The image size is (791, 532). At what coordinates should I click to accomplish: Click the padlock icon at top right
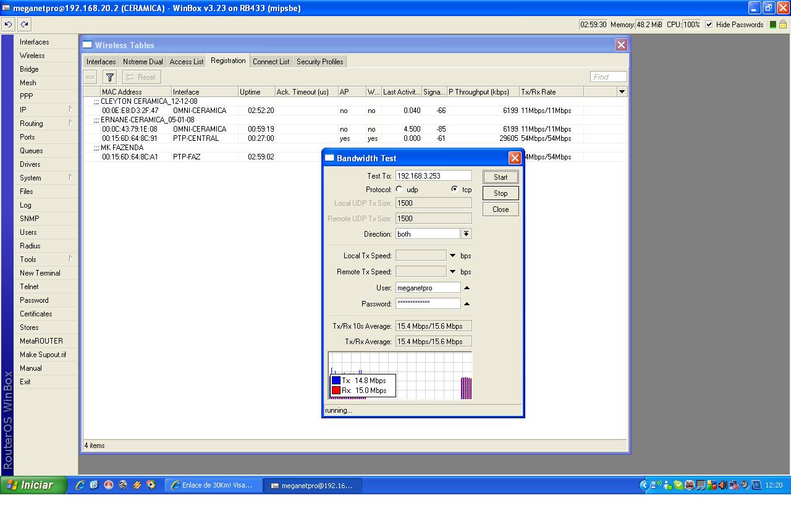(x=783, y=25)
